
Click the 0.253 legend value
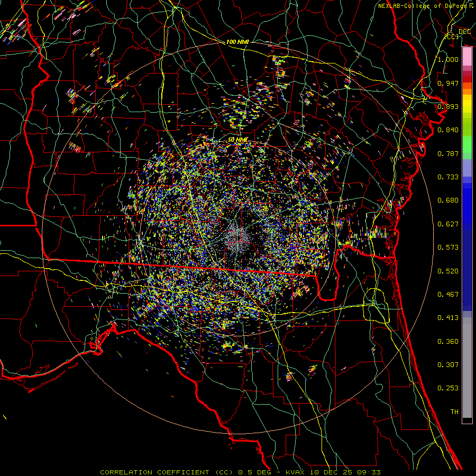coord(448,388)
